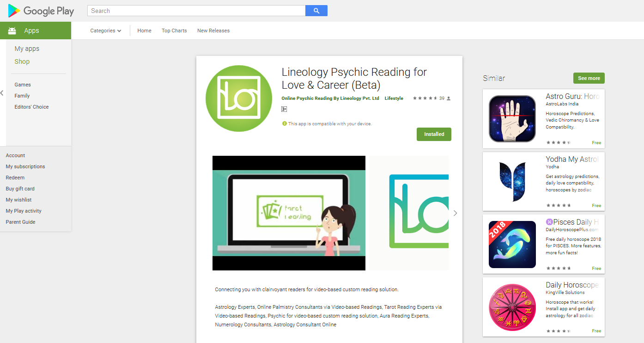Expand the Categories dropdown
The image size is (644, 343).
[106, 31]
